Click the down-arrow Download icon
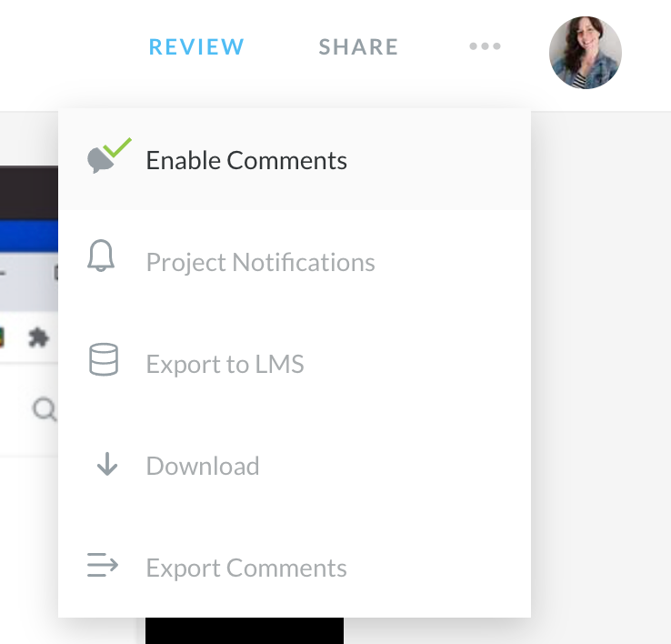 tap(107, 465)
